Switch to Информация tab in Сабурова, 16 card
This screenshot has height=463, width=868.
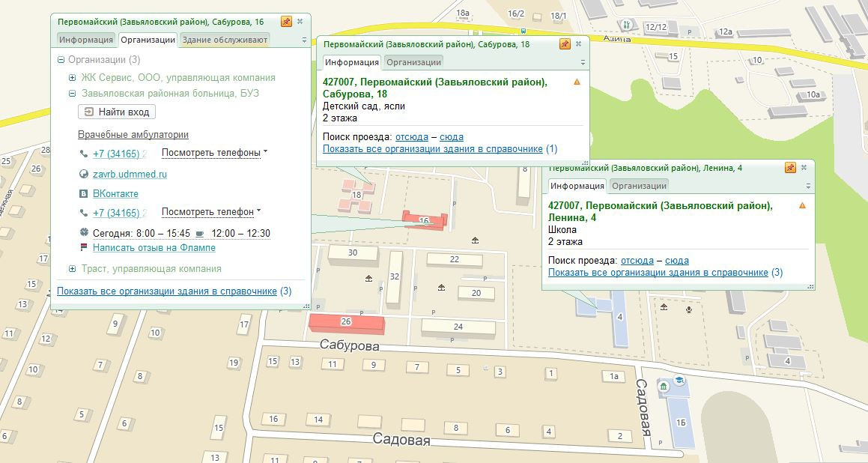pos(86,40)
